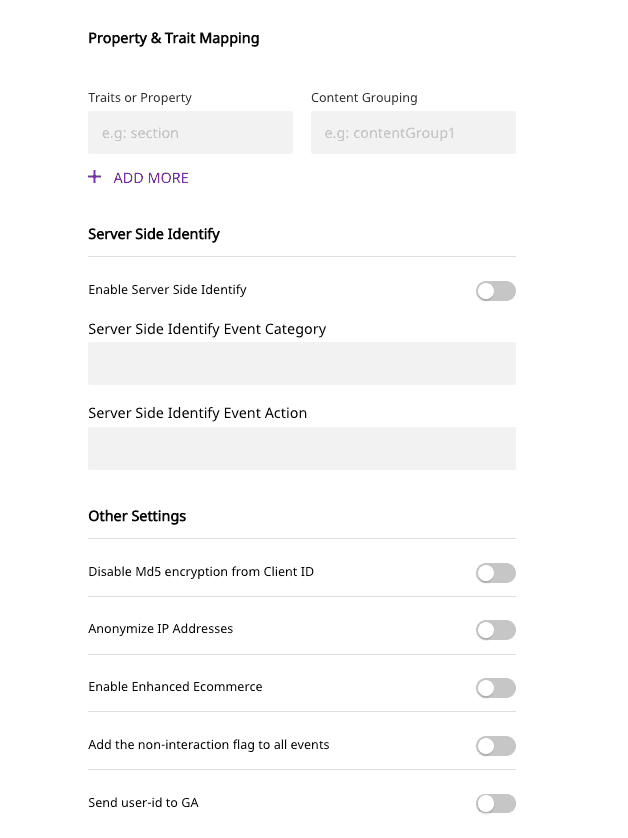Viewport: 628px width, 838px height.
Task: Click the Server Side Identify Event Action label
Action: pyautogui.click(x=197, y=413)
